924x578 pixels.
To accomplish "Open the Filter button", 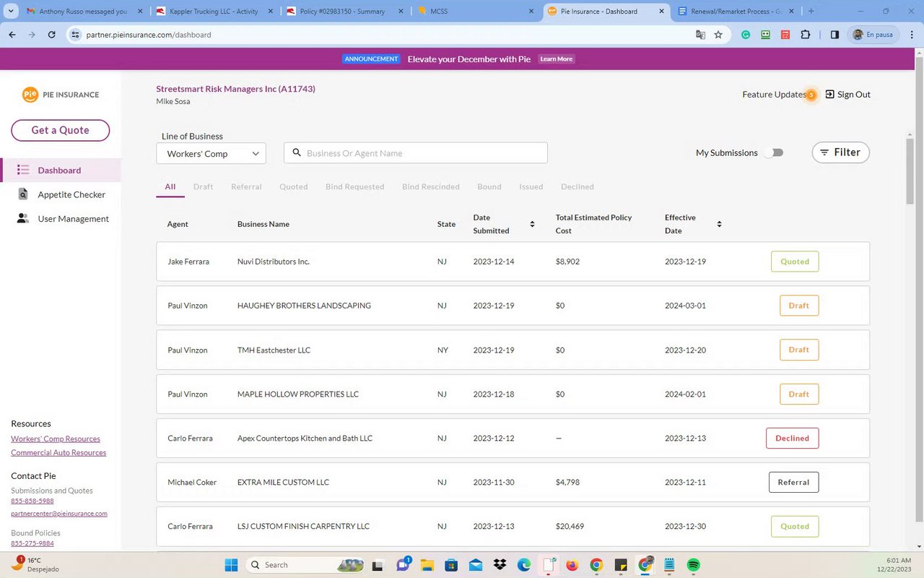I will (840, 152).
